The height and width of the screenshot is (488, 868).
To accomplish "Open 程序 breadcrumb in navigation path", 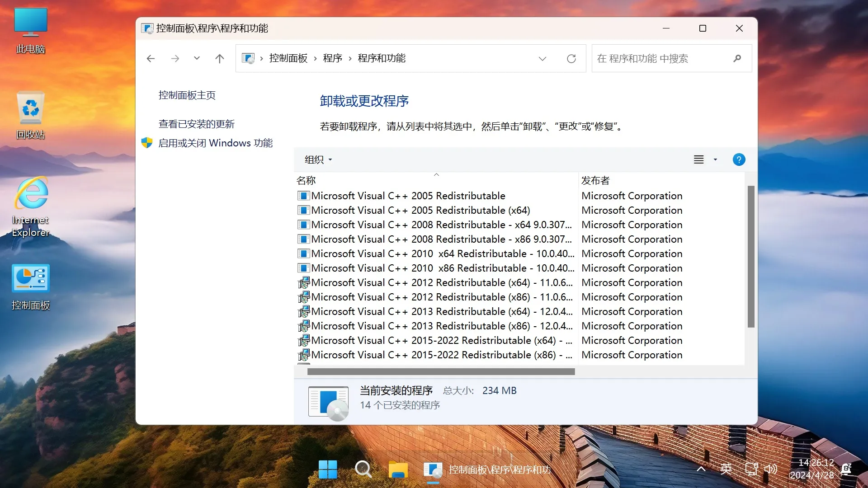I will pyautogui.click(x=331, y=58).
